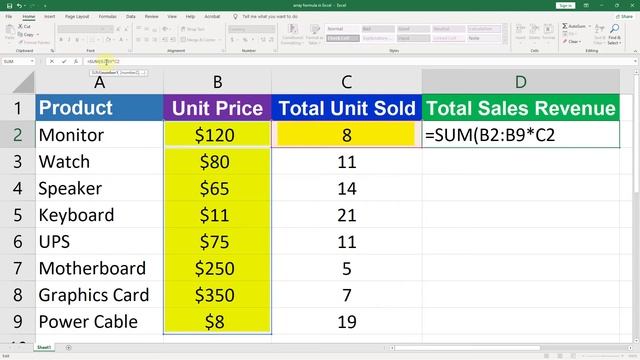This screenshot has width=640, height=360.
Task: Click the Save icon in title bar
Action: pyautogui.click(x=9, y=6)
